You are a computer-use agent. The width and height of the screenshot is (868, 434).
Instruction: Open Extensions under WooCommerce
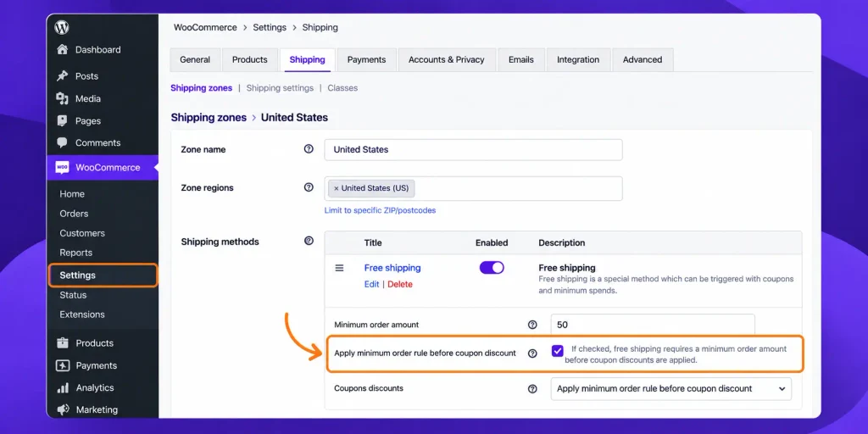click(x=82, y=314)
